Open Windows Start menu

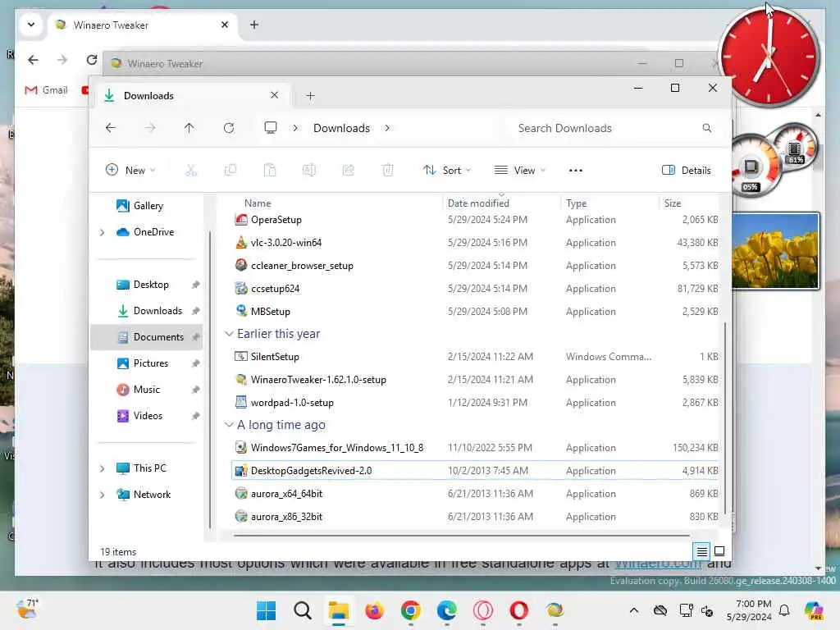[267, 610]
